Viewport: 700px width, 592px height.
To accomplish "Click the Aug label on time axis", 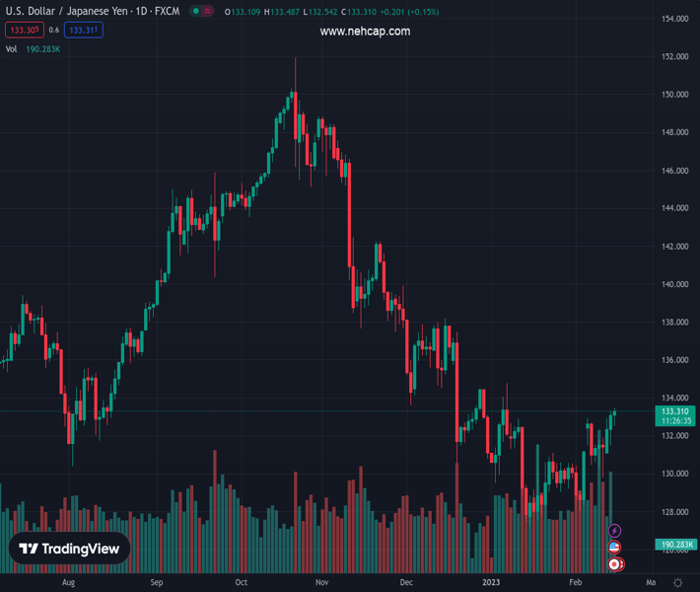I will (68, 583).
